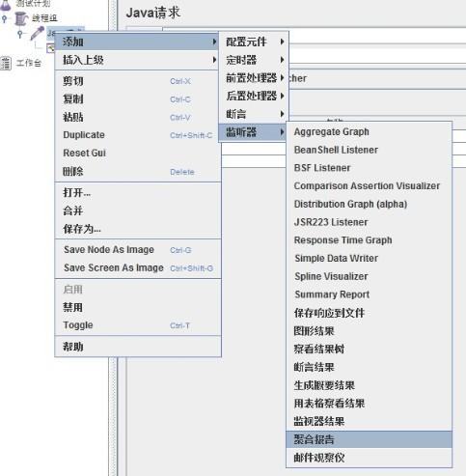Open the 后置处理器 submenu
The width and height of the screenshot is (466, 476).
pos(254,96)
